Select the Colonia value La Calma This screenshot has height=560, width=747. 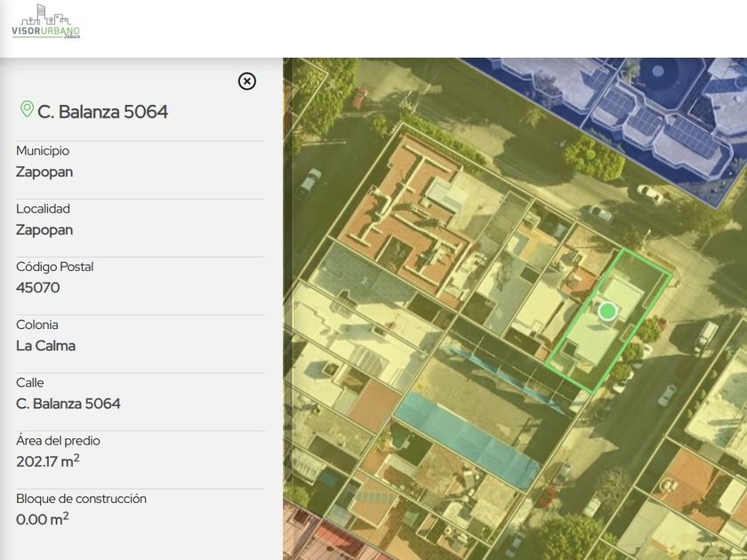(x=45, y=346)
